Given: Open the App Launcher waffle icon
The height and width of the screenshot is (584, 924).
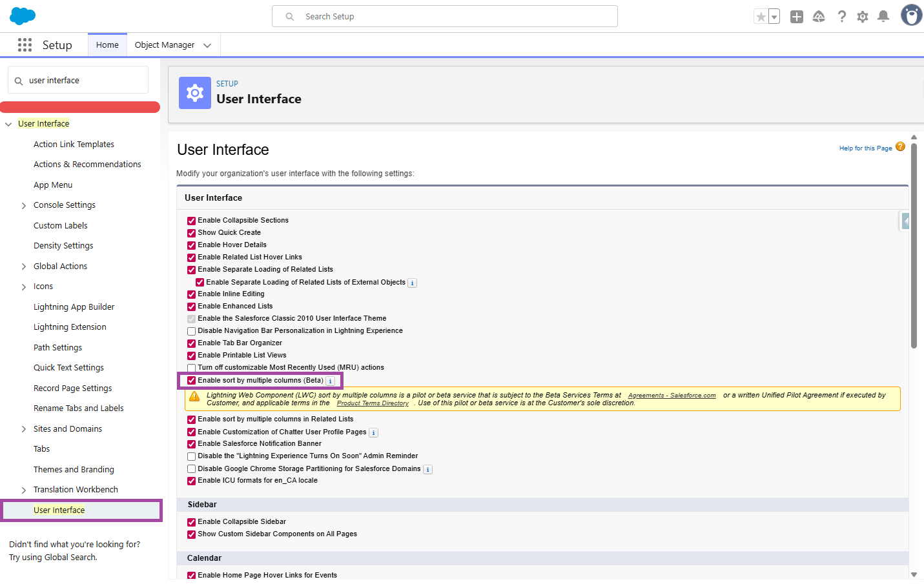Looking at the screenshot, I should [x=25, y=45].
